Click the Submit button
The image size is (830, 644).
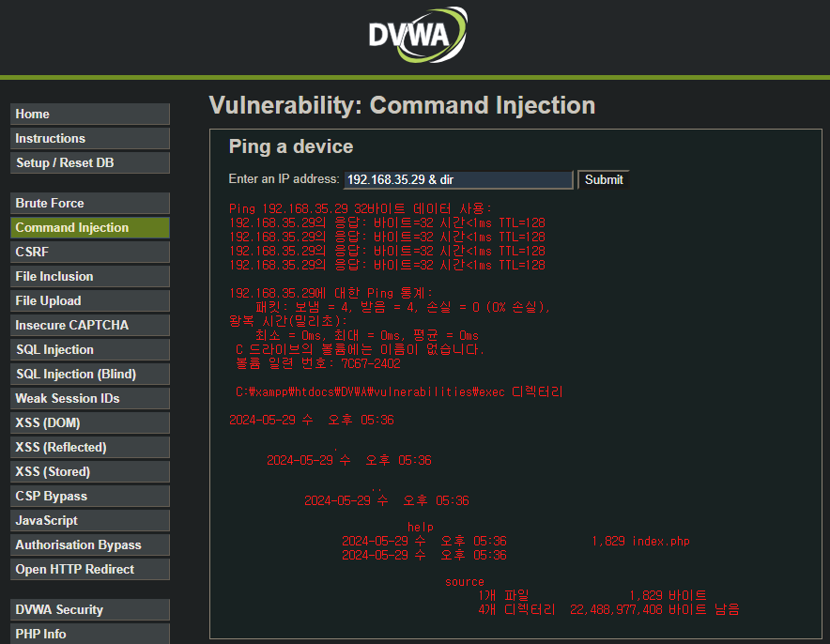pyautogui.click(x=604, y=180)
